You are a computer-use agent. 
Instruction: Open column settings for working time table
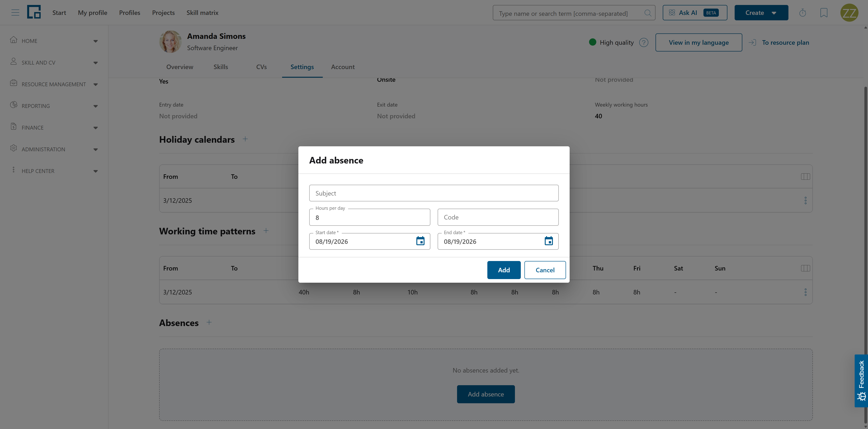point(805,268)
